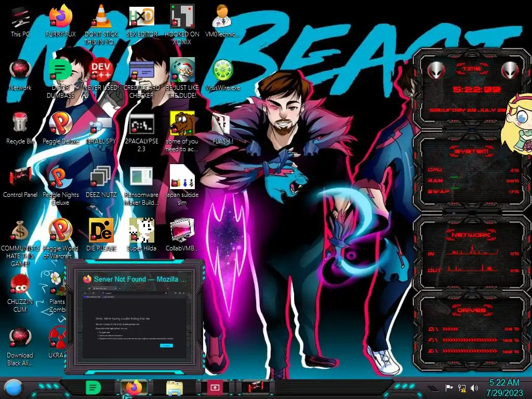This screenshot has width=532, height=399.
Task: Open the DEEZ NUTZ shortcut
Action: pyautogui.click(x=101, y=182)
